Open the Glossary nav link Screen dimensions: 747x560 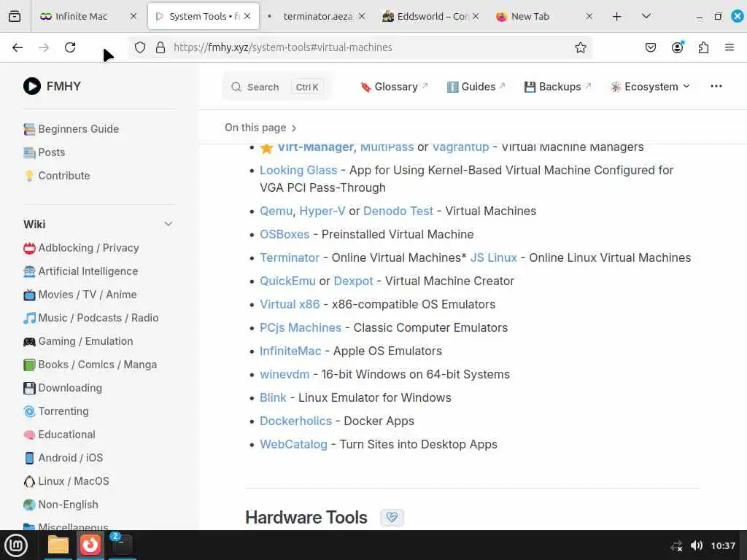pos(395,87)
